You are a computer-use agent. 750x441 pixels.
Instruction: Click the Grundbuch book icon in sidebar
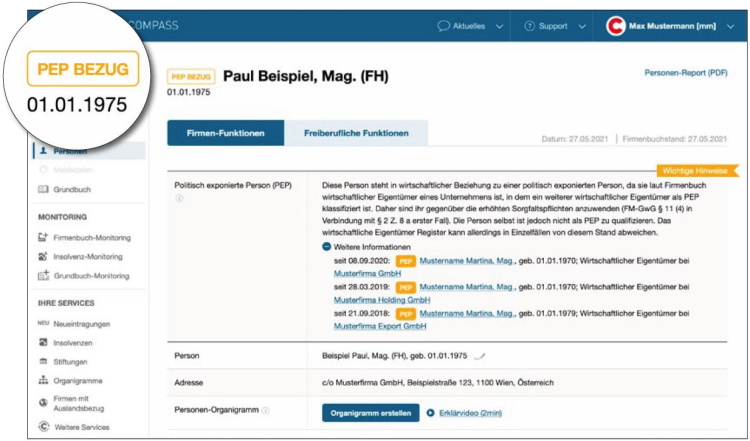[x=43, y=189]
